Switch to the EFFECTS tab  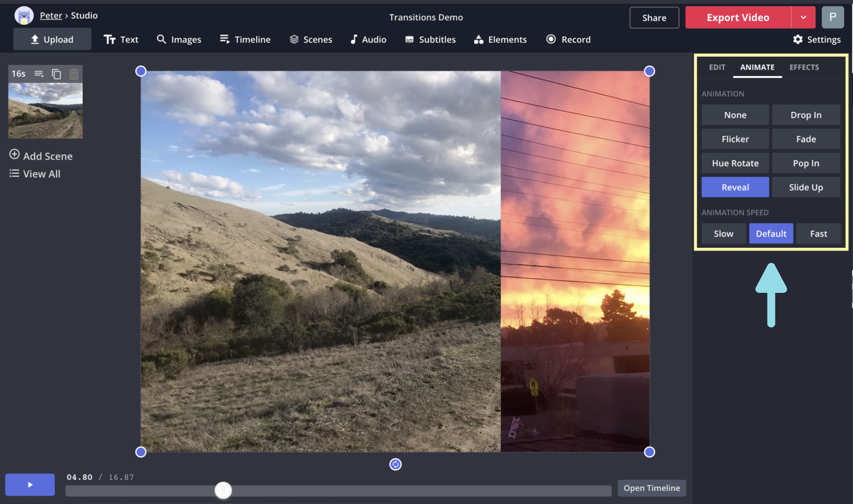[804, 67]
